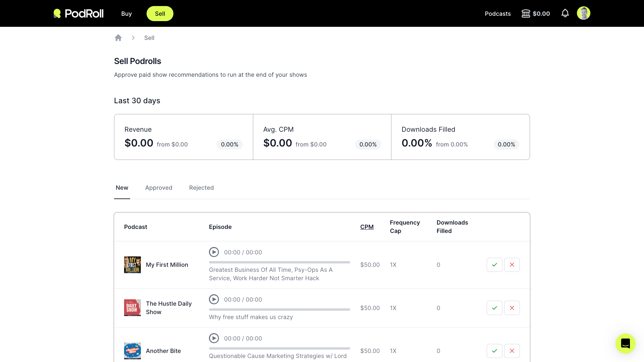This screenshot has width=644, height=362.
Task: Sort by the CPM column header
Action: tap(367, 227)
